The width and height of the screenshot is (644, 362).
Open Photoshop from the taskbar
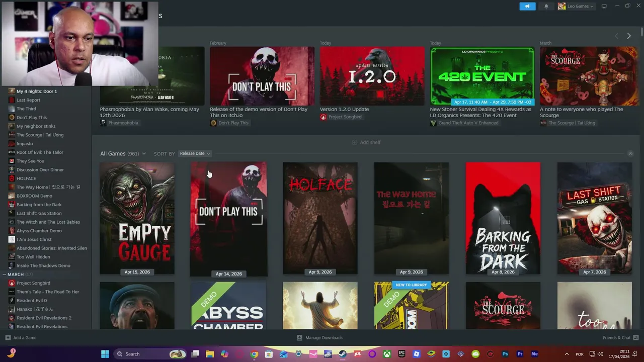click(x=505, y=354)
